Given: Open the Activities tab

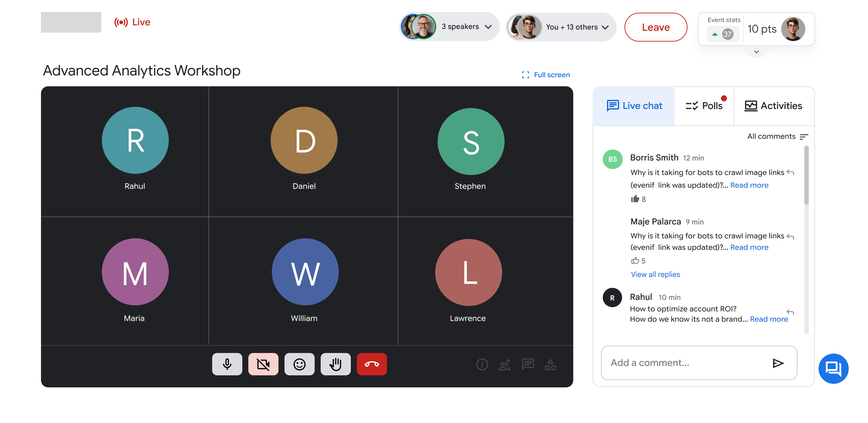Looking at the screenshot, I should pyautogui.click(x=774, y=106).
